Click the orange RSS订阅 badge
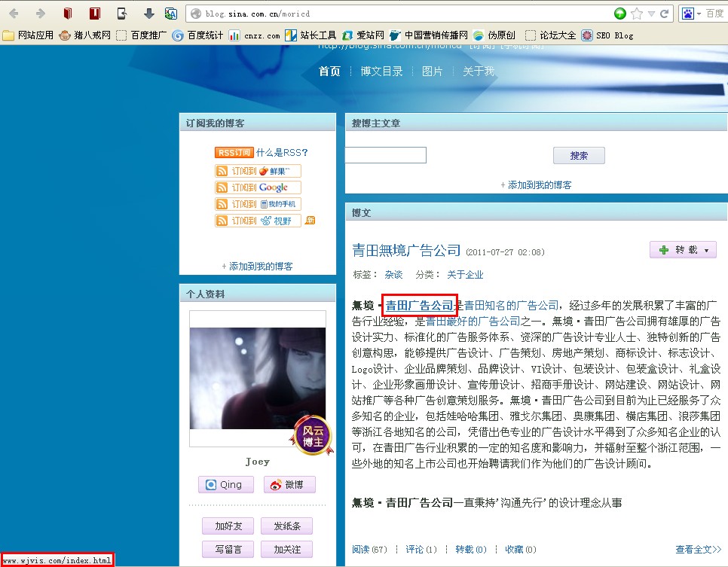Screen dimensions: 728x567 tap(234, 153)
